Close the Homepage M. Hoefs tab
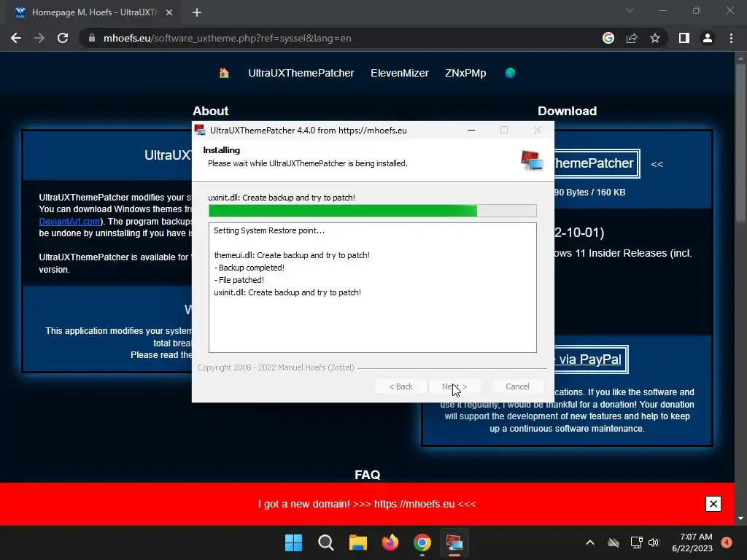This screenshot has width=747, height=560. 169,12
